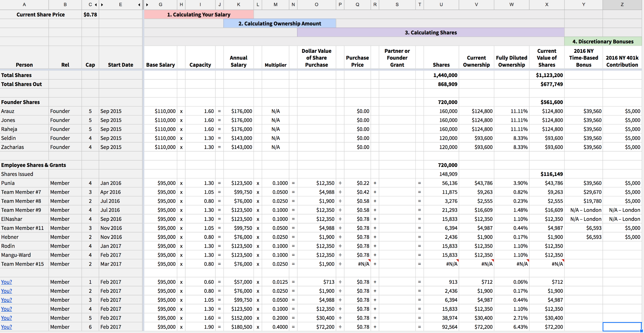This screenshot has height=333, width=644.
Task: Unhide column using right arrow before G
Action: [147, 5]
